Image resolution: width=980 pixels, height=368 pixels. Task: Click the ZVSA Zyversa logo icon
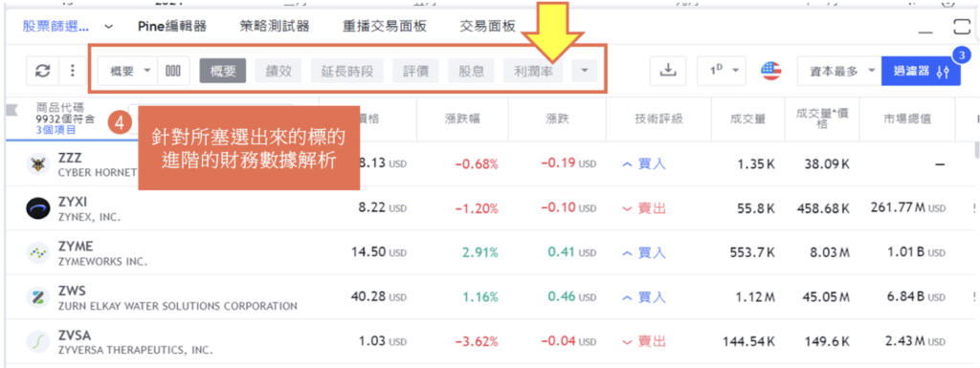pyautogui.click(x=38, y=341)
